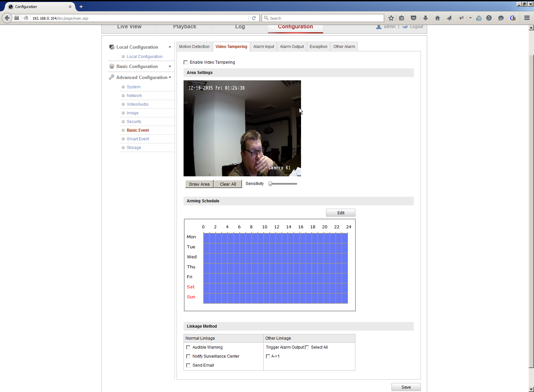The height and width of the screenshot is (392, 534).
Task: Check Select All alarm outputs
Action: (x=307, y=347)
